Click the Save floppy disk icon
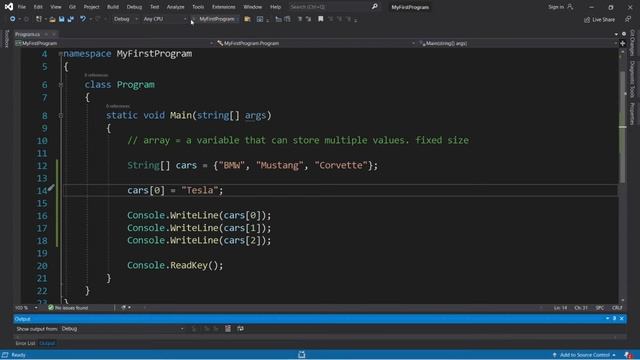The image size is (640, 360). [x=62, y=19]
